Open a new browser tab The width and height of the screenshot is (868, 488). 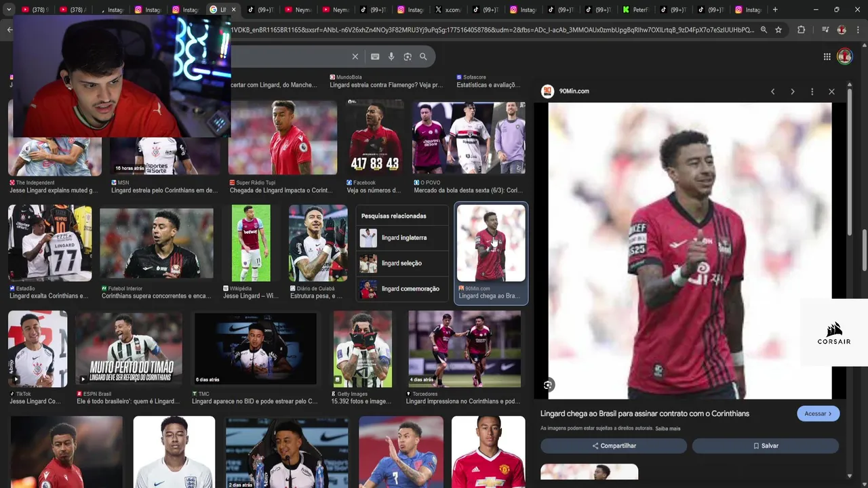[775, 9]
